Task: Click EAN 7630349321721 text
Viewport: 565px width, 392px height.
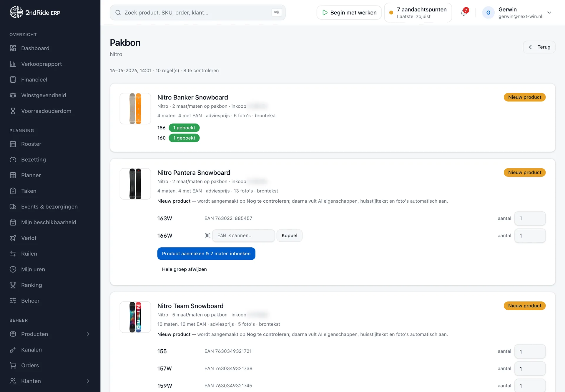Action: (x=228, y=351)
